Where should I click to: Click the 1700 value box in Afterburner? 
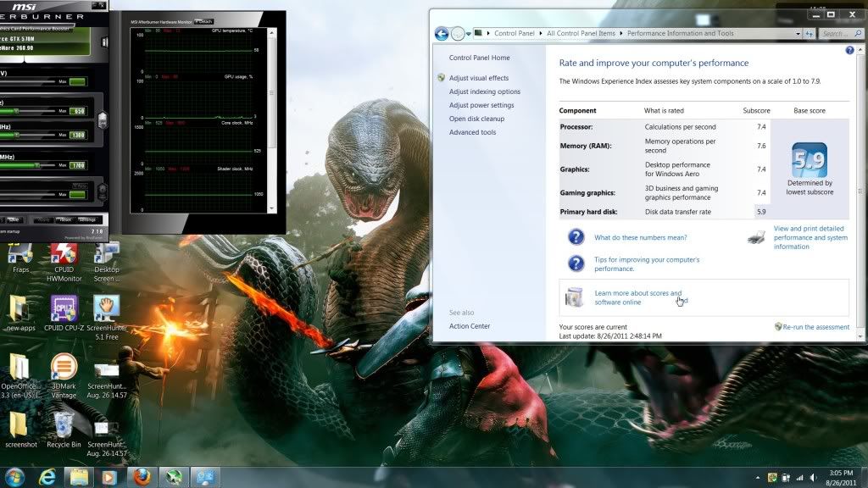click(x=78, y=165)
